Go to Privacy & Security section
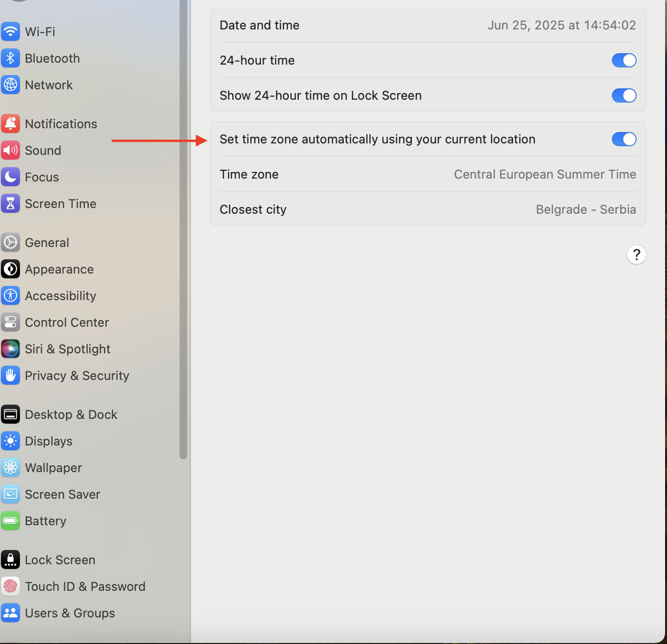Image resolution: width=667 pixels, height=644 pixels. 77,376
